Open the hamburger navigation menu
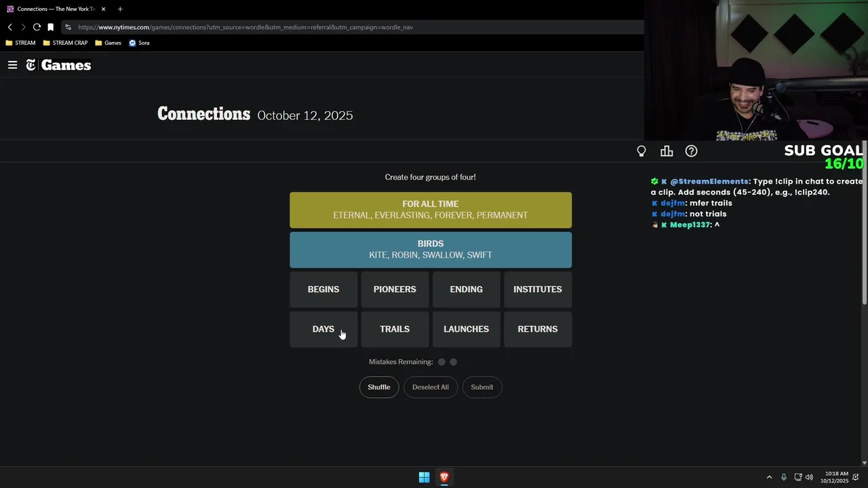Viewport: 868px width, 488px height. [12, 65]
